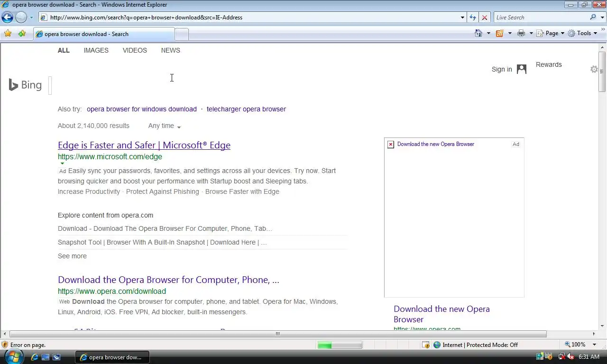607x364 pixels.
Task: Open Bing Rewards link
Action: 549,64
